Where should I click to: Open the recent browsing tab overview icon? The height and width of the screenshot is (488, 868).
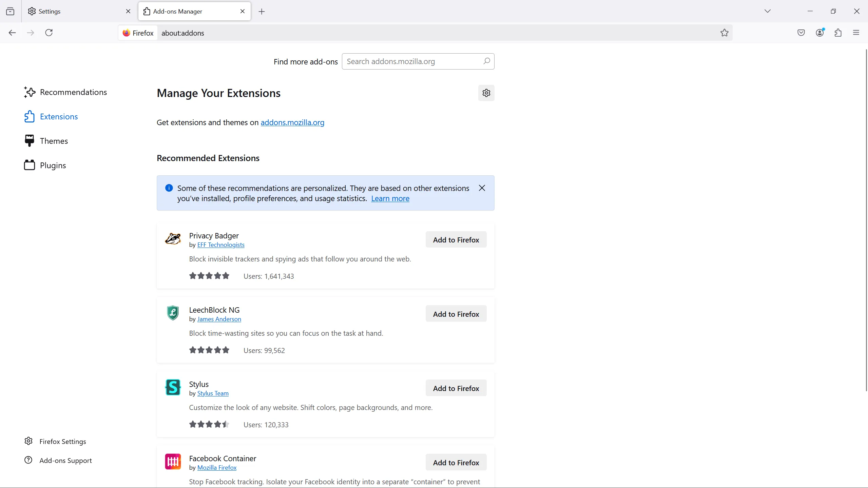click(x=10, y=12)
